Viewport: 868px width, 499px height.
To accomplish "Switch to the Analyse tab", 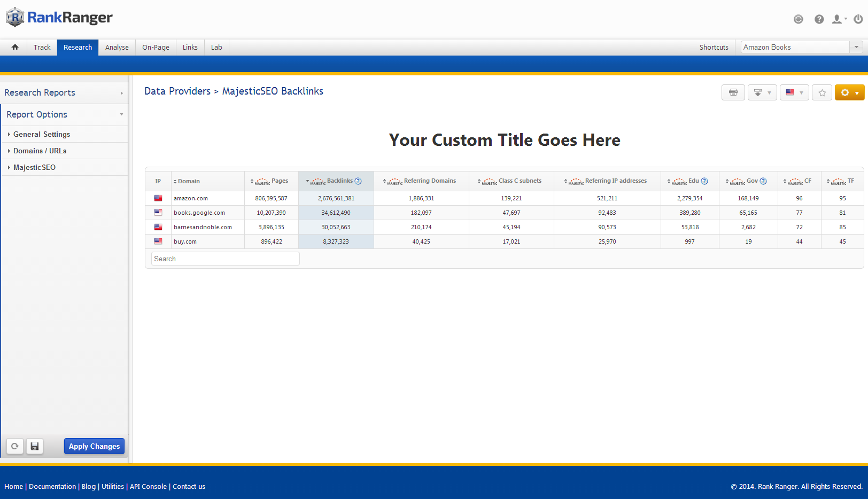I will pyautogui.click(x=117, y=47).
